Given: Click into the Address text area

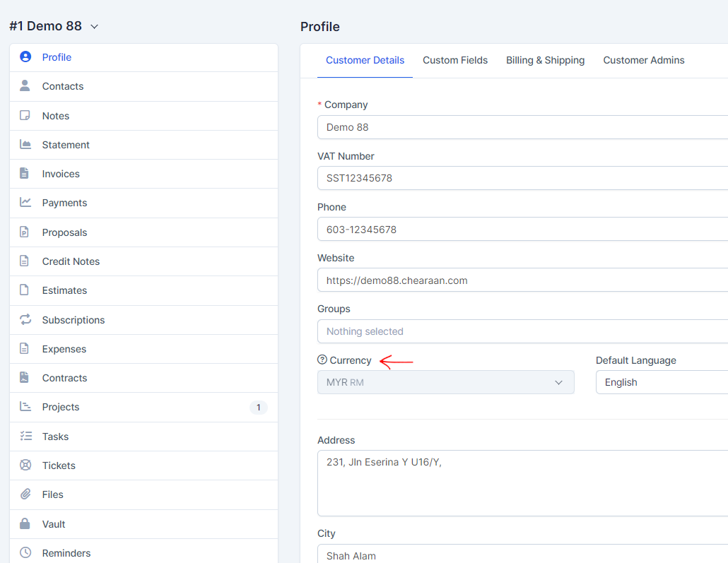Looking at the screenshot, I should click(x=523, y=483).
